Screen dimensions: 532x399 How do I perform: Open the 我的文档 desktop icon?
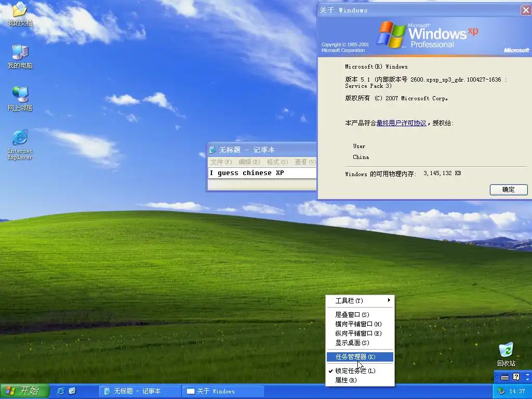[x=20, y=14]
